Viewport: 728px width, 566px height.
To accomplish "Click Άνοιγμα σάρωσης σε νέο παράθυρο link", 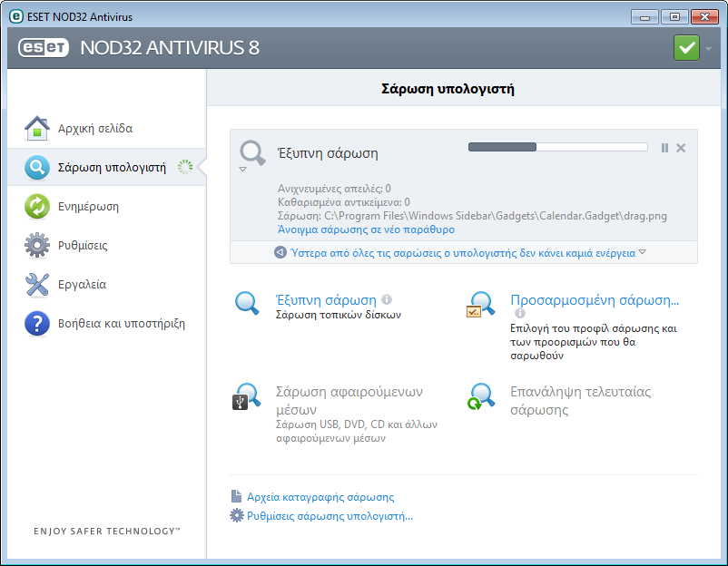I will click(x=366, y=229).
